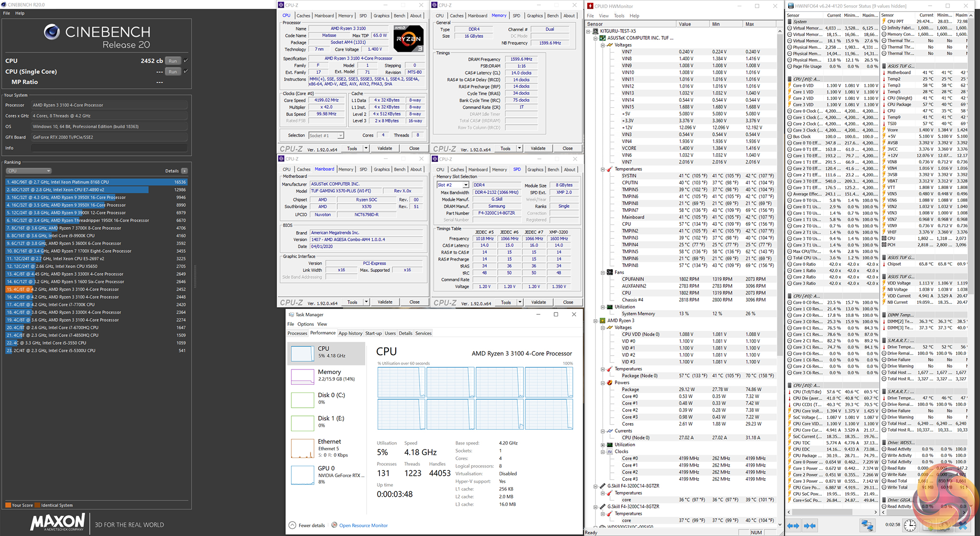Toggle checkbox next to CPU Single Core Run

pyautogui.click(x=186, y=71)
